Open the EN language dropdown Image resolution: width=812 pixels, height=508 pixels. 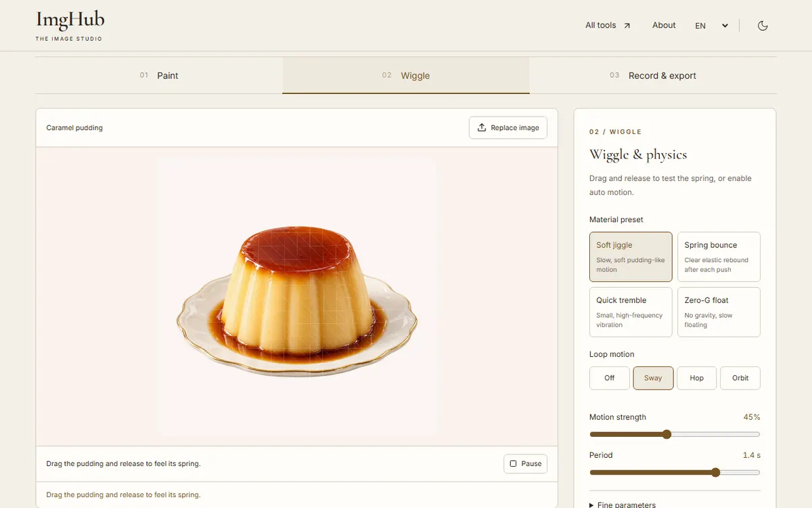tap(712, 26)
